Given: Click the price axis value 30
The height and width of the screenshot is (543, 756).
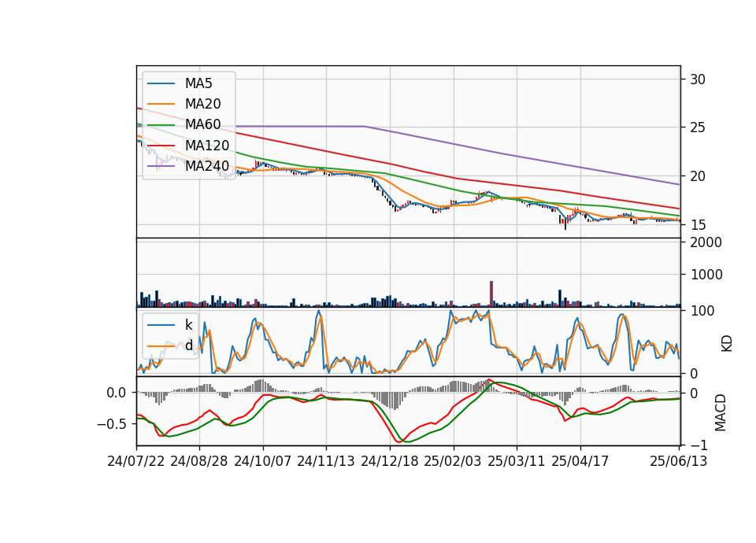Looking at the screenshot, I should click(697, 79).
